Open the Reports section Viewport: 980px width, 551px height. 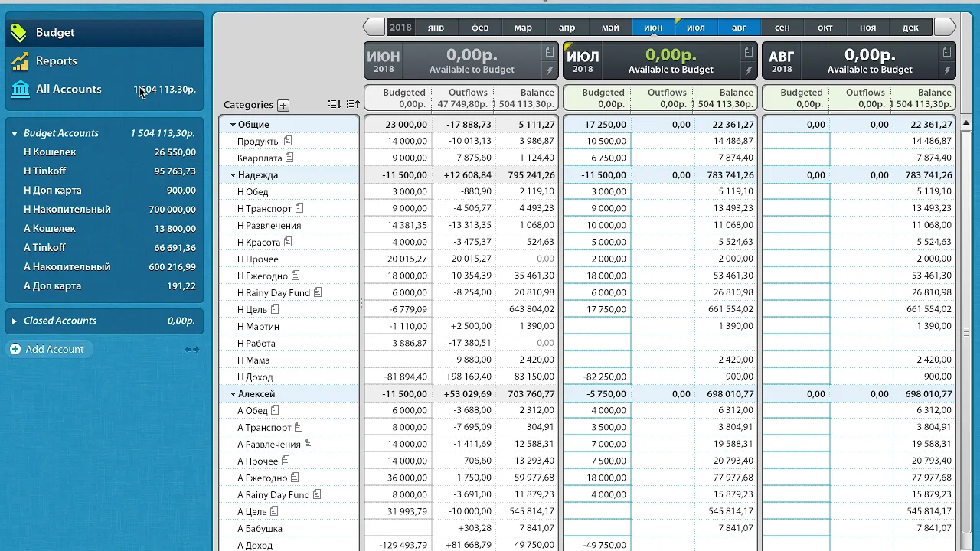105,60
